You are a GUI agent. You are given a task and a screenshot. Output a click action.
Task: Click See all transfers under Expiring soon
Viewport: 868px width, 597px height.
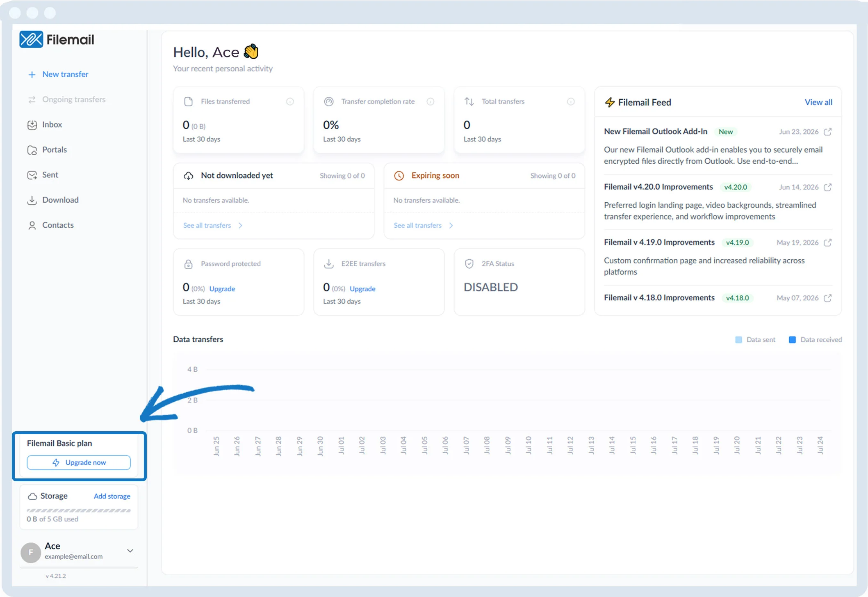click(x=424, y=225)
